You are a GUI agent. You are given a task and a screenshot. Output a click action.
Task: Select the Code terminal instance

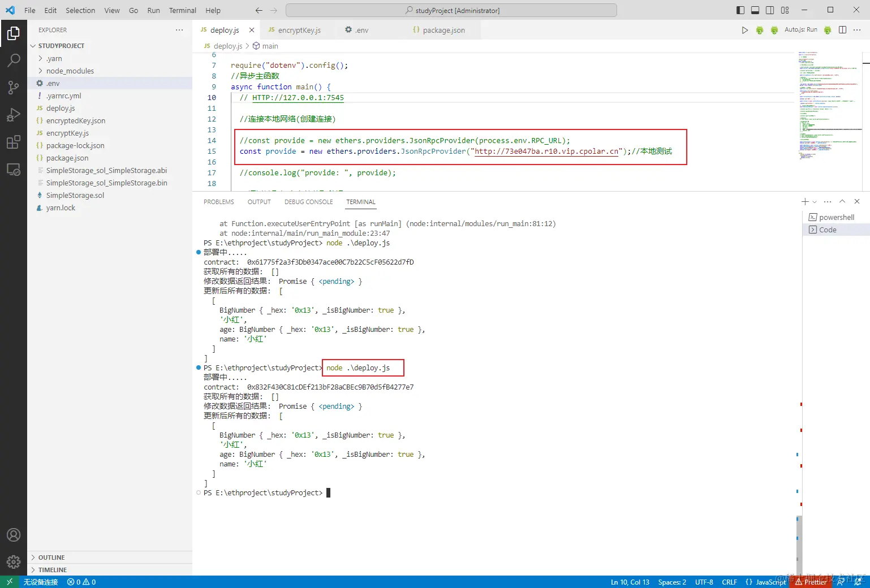tap(836, 230)
